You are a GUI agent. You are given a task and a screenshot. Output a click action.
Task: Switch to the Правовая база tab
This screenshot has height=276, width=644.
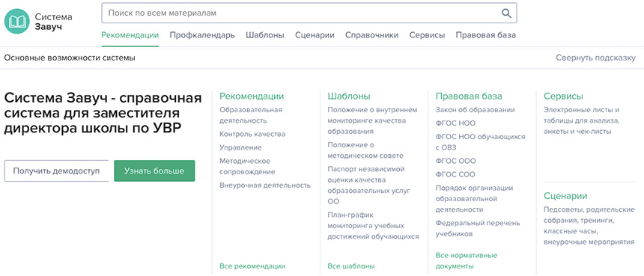pos(486,35)
